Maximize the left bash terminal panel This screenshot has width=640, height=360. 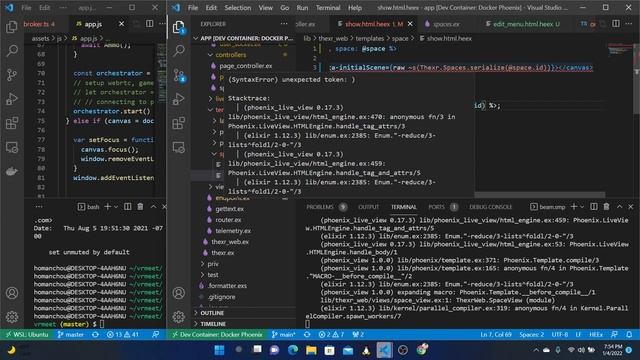tap(153, 207)
